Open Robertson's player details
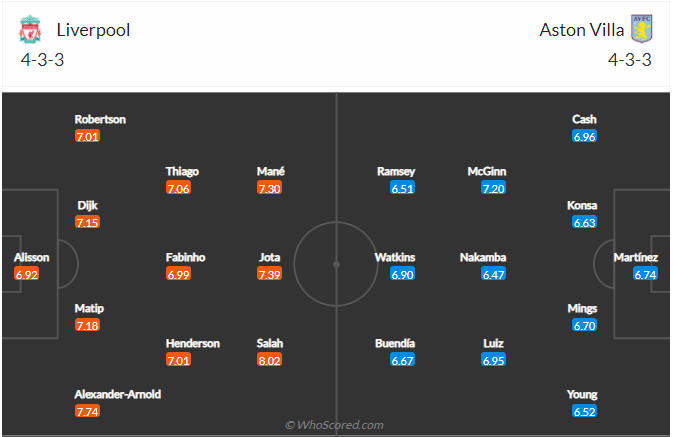The width and height of the screenshot is (673, 437). tap(99, 119)
